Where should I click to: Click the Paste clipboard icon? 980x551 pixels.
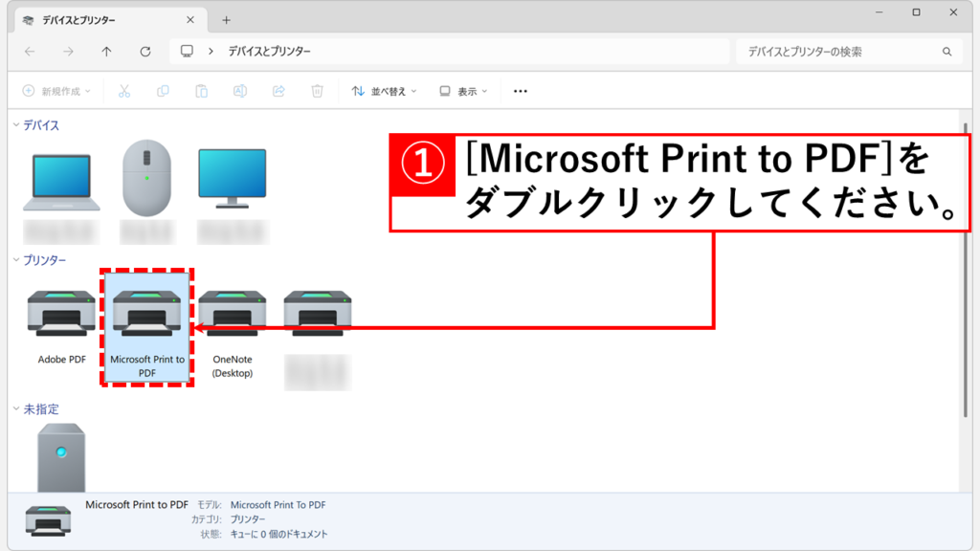tap(201, 91)
